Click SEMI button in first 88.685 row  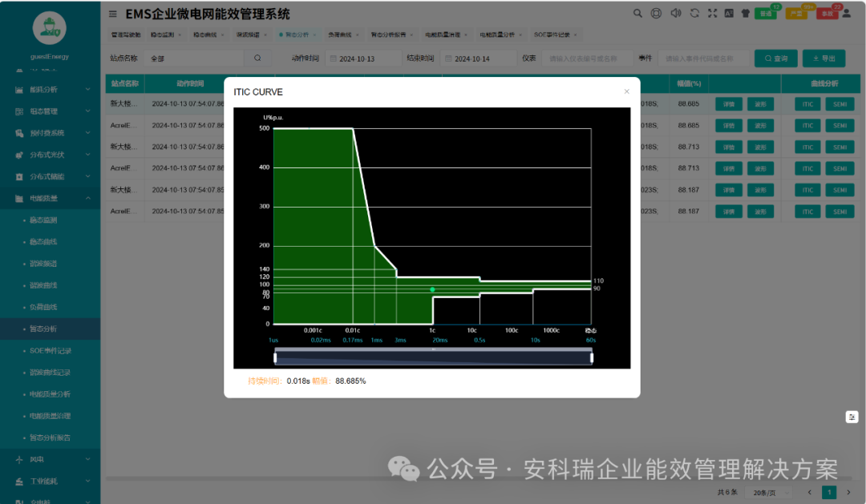tap(840, 104)
